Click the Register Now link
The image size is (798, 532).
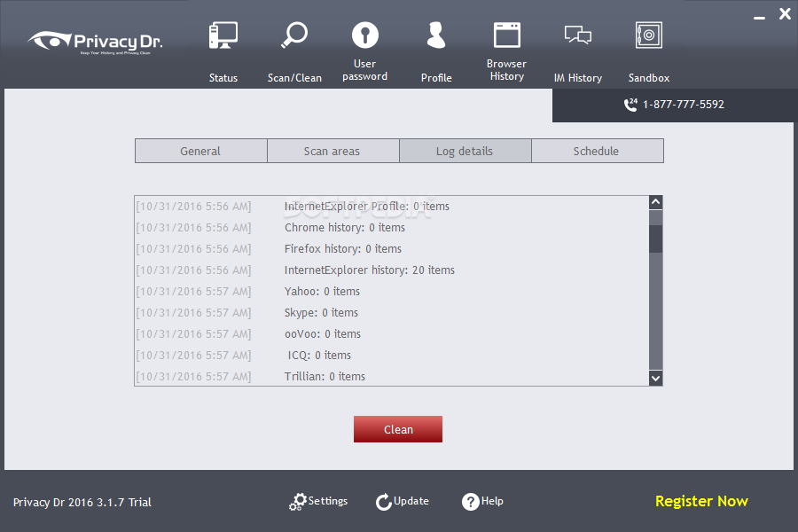[701, 502]
